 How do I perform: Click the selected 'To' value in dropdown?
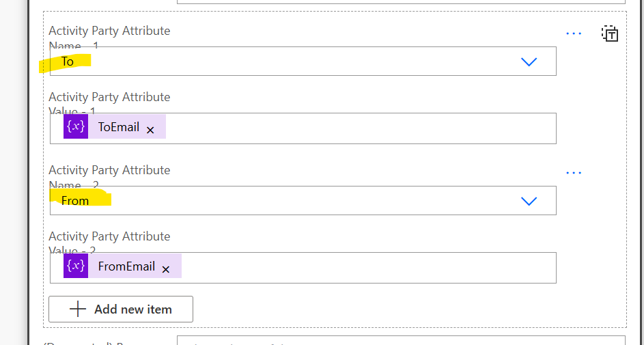(x=68, y=61)
